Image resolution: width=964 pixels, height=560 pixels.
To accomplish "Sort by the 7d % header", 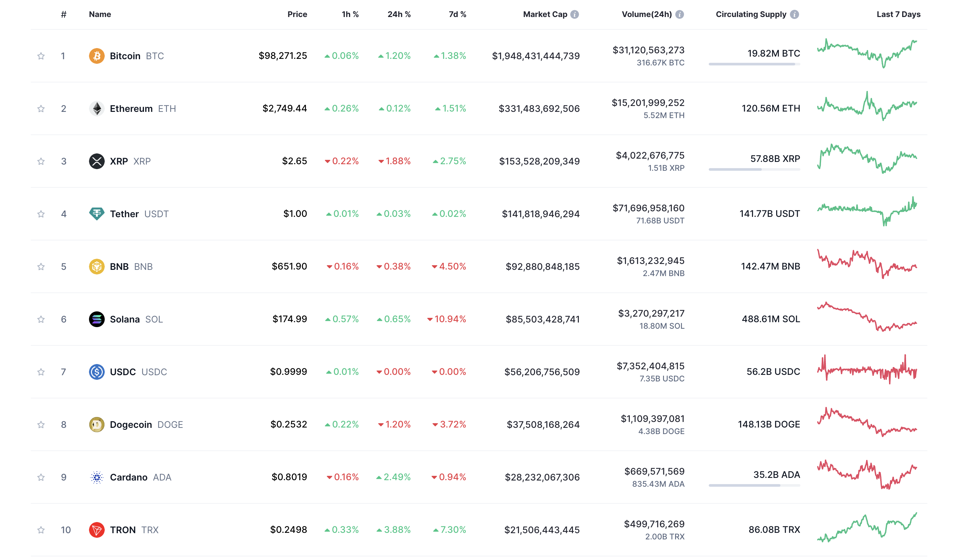I will click(x=457, y=14).
